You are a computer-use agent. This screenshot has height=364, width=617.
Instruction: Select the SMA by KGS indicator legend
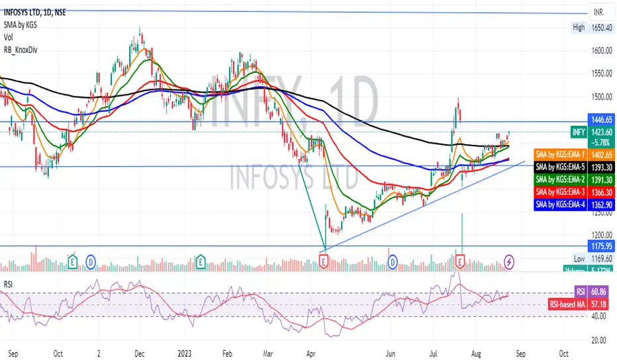20,24
